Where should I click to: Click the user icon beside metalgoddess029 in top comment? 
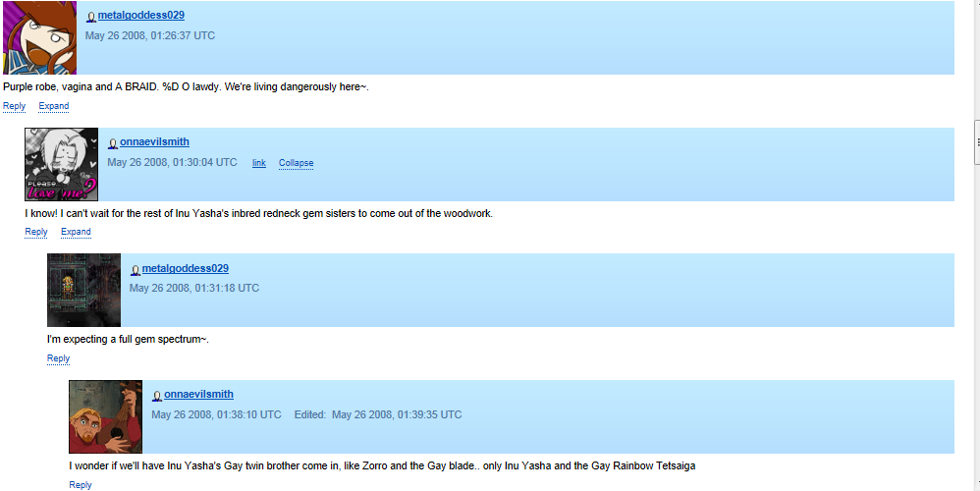91,17
